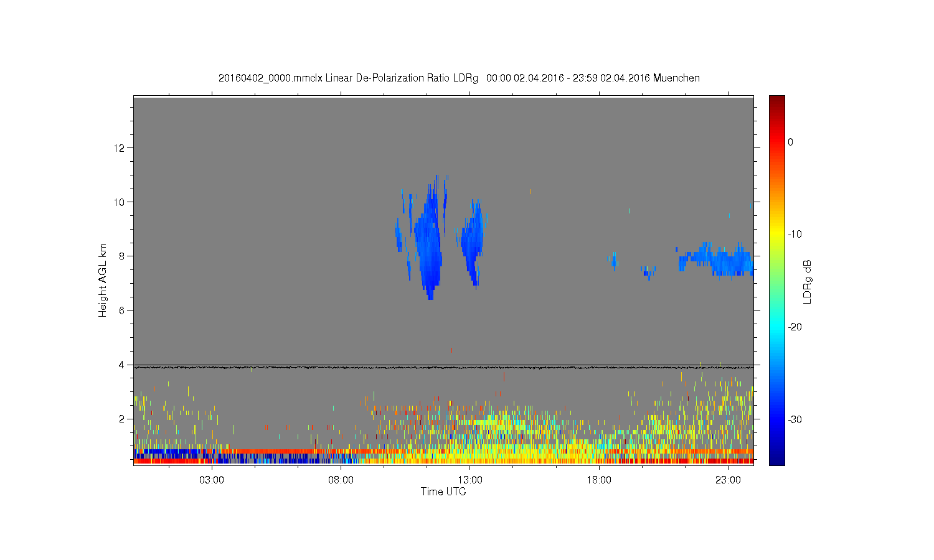934x560 pixels.
Task: Click the height tick label 12
Action: (x=120, y=148)
